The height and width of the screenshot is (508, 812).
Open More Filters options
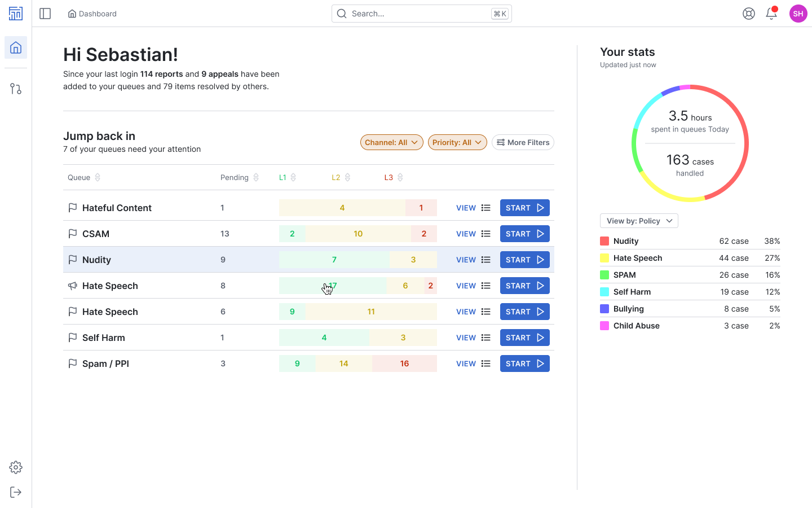(523, 142)
